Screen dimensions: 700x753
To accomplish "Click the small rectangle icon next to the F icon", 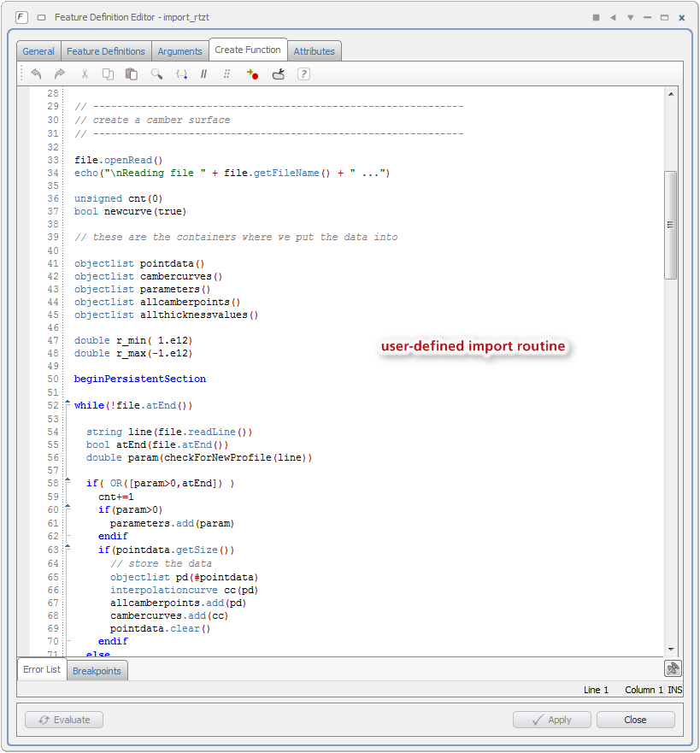I will point(42,17).
